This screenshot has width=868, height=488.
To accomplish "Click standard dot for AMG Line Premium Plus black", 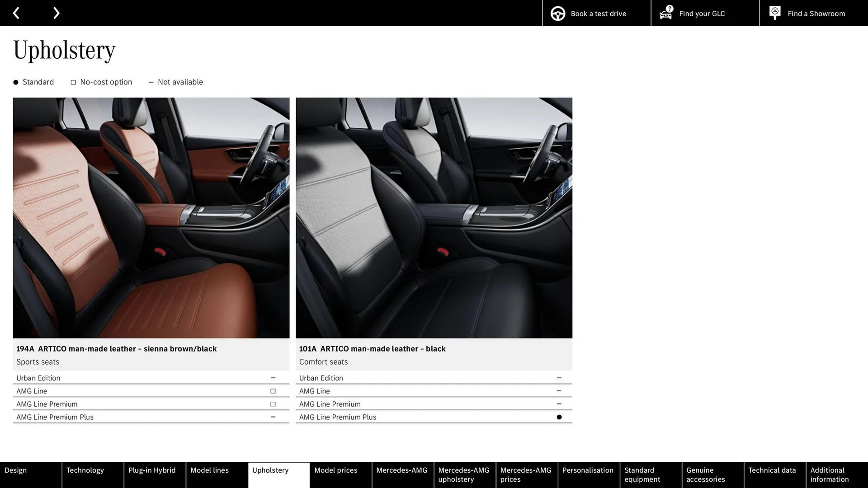I will [559, 417].
